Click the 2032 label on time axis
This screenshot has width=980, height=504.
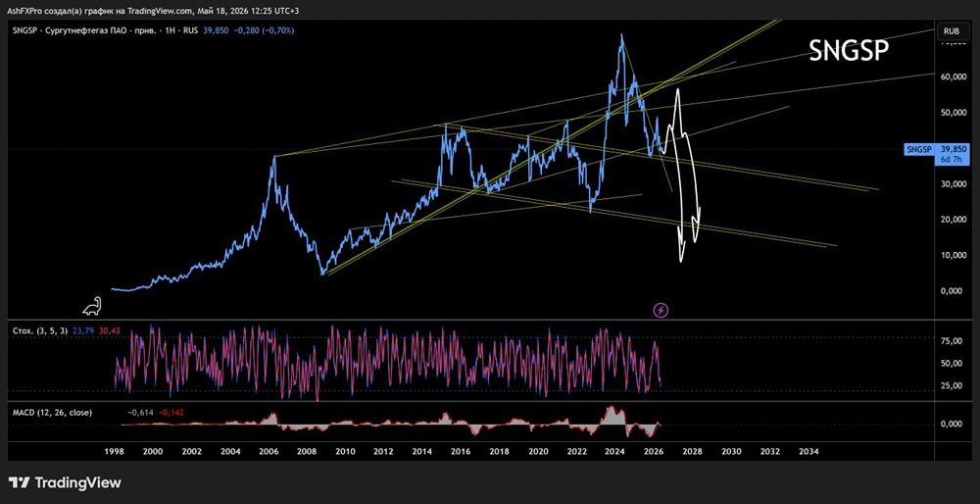[x=770, y=451]
